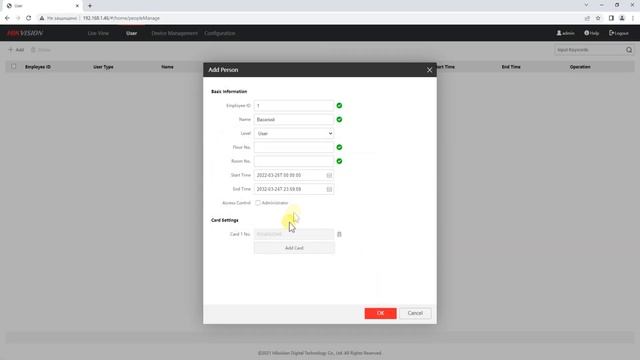Click OK to save the new person
The image size is (640, 360).
pyautogui.click(x=380, y=313)
